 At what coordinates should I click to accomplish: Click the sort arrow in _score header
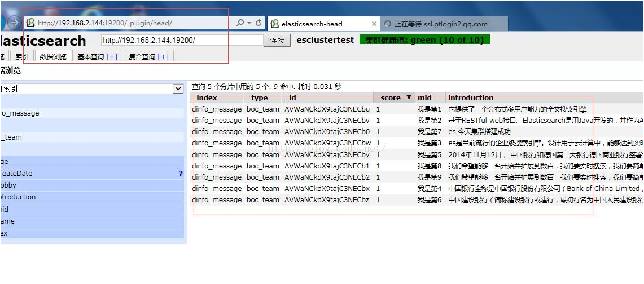click(409, 97)
